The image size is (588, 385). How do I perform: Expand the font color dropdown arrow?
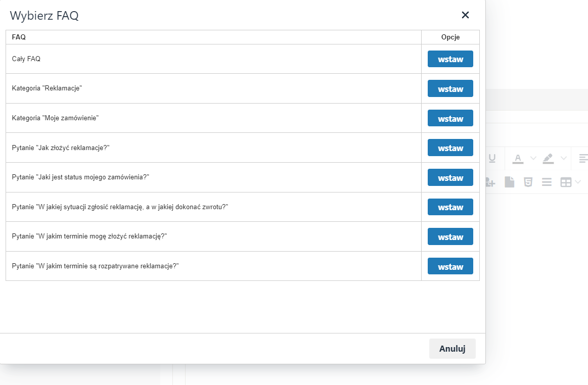click(x=533, y=159)
